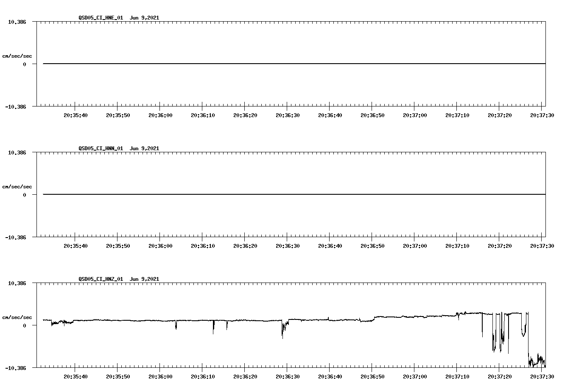Click the 0 axis value on HNZ plot
The height and width of the screenshot is (392, 576).
point(25,325)
